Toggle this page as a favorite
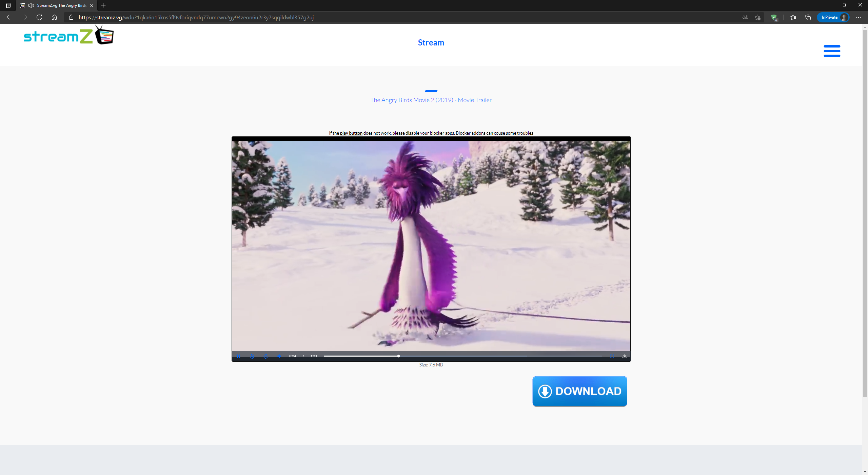Screen dimensions: 868x475 757,17
